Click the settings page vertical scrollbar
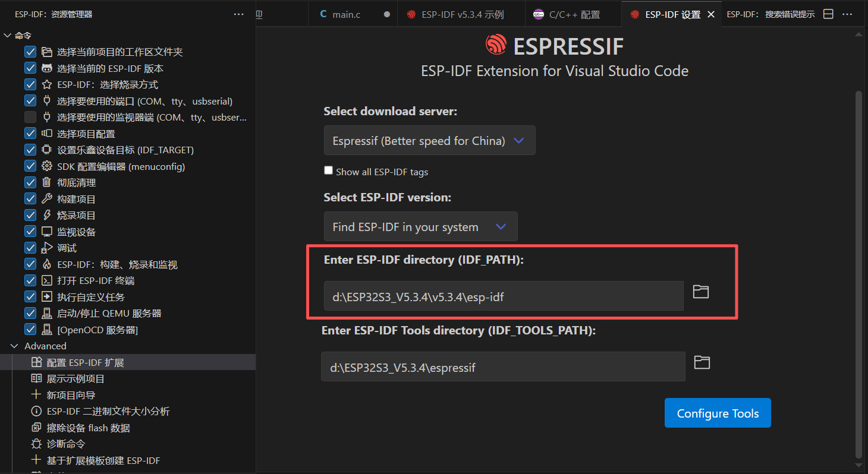868x474 pixels. pyautogui.click(x=858, y=273)
